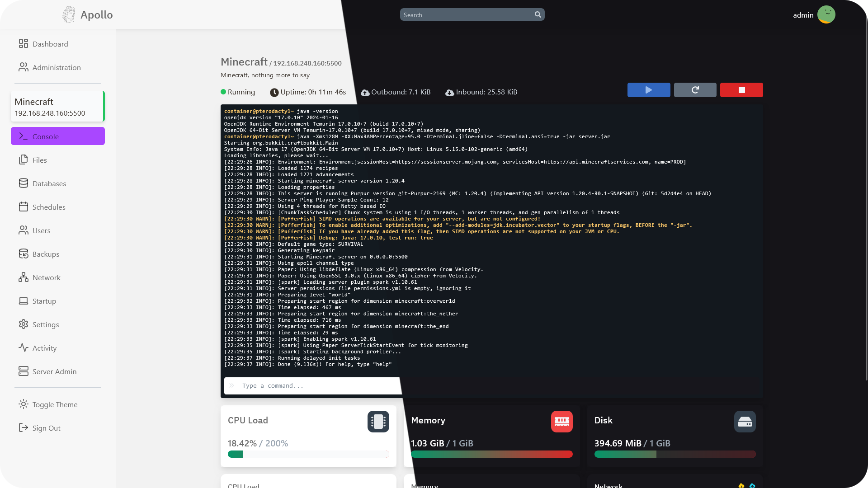Click the CPU Load chip icon
Viewport: 868px width, 488px height.
(378, 422)
